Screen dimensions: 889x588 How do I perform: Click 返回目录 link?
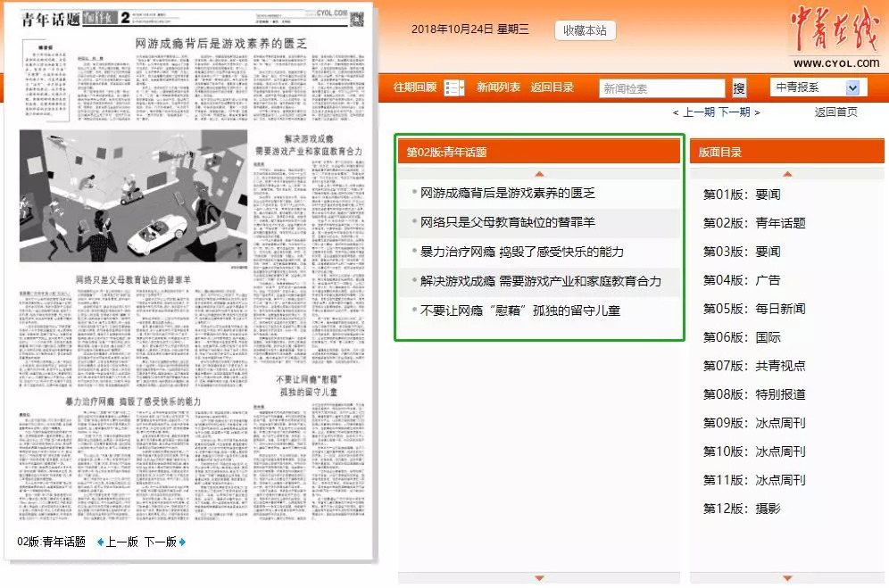[x=553, y=87]
